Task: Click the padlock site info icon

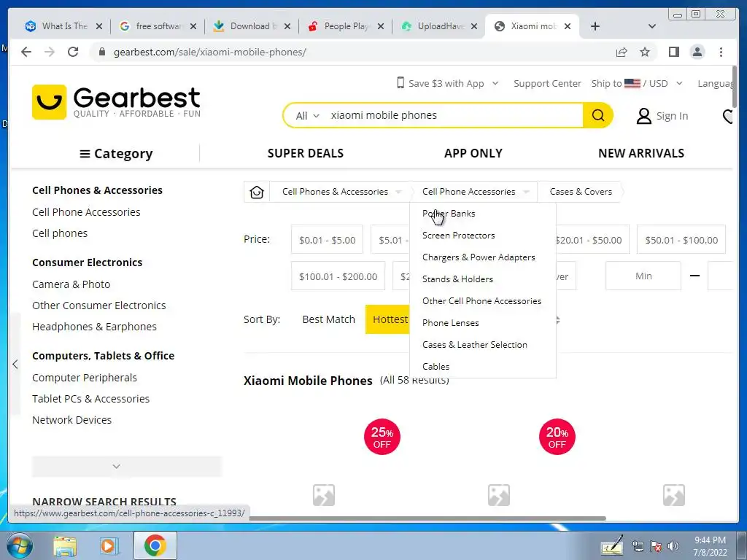Action: pyautogui.click(x=101, y=52)
